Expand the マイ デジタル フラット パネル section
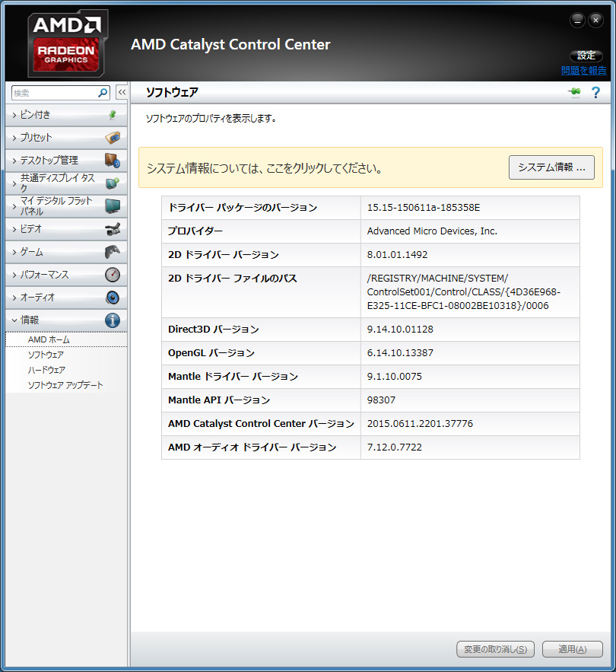Image resolution: width=616 pixels, height=672 pixels. pyautogui.click(x=66, y=206)
